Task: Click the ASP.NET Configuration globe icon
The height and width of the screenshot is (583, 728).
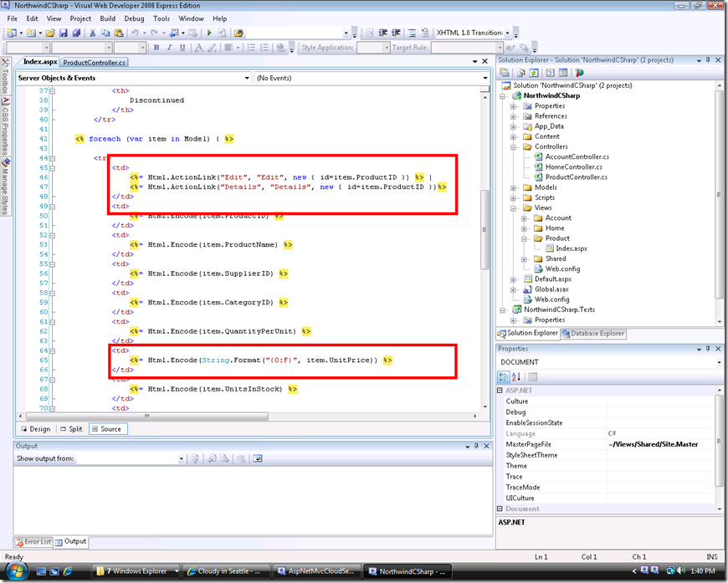Action: click(x=579, y=73)
